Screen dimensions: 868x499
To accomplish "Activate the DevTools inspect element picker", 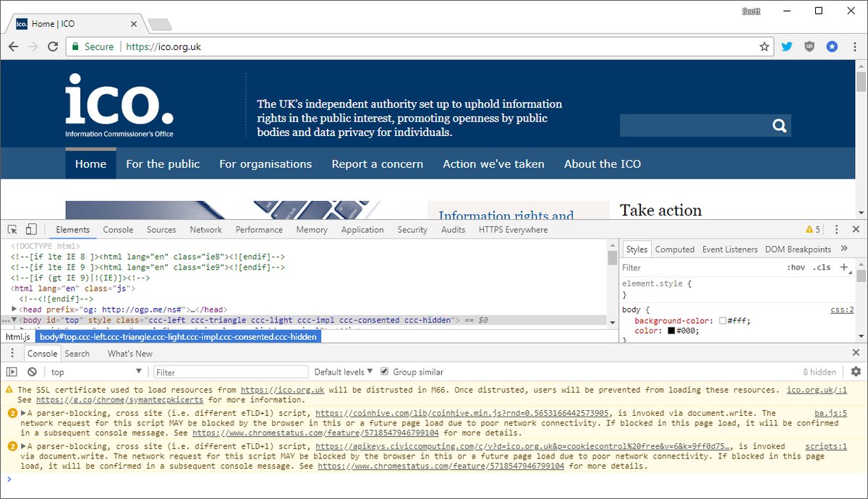I will pos(12,229).
